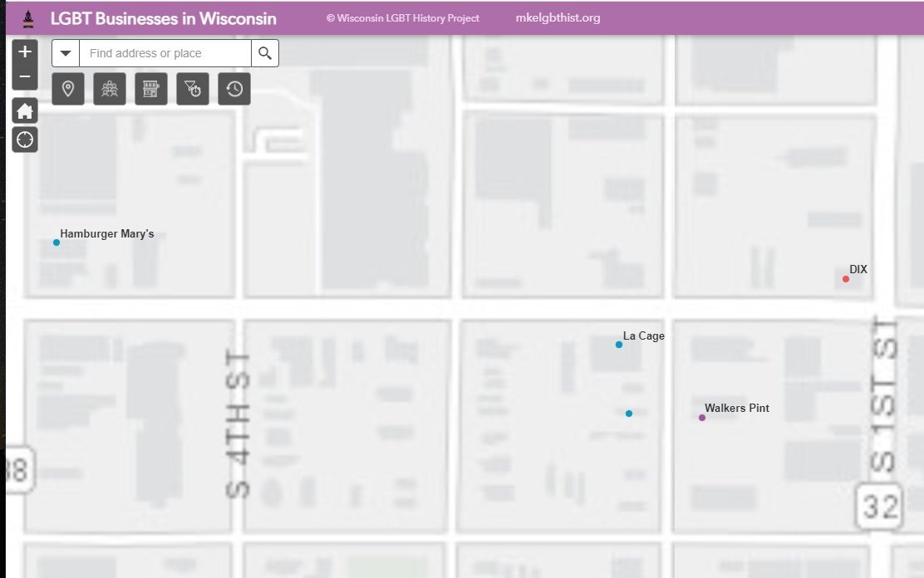Zoom out of the map
Image resolution: width=924 pixels, height=578 pixels.
[x=25, y=77]
